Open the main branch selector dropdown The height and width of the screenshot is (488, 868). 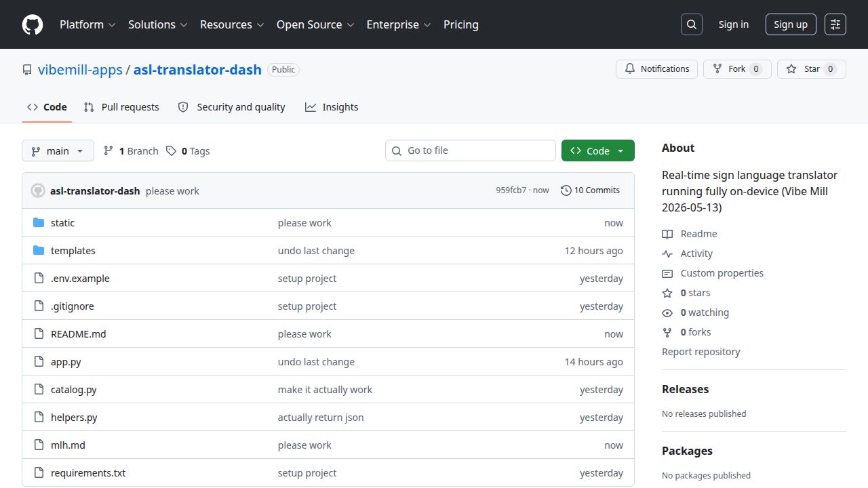[58, 151]
